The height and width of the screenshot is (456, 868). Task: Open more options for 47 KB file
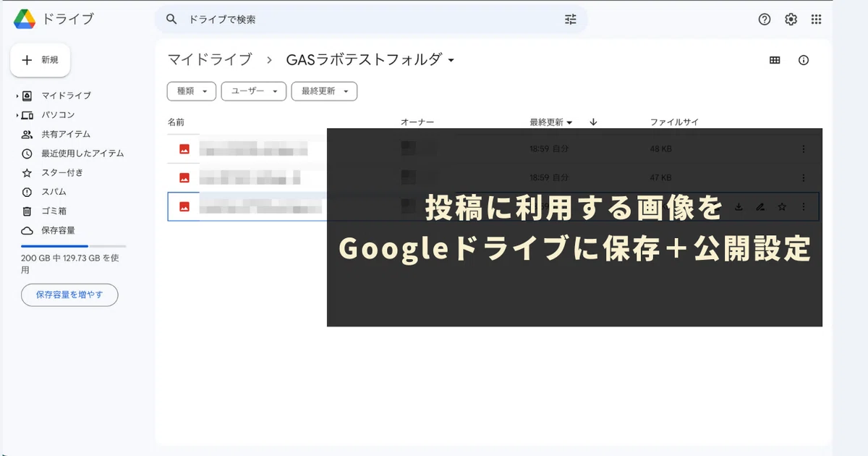tap(804, 177)
